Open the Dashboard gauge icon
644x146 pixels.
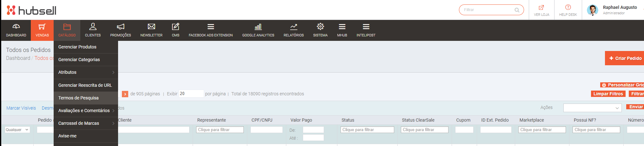[16, 27]
